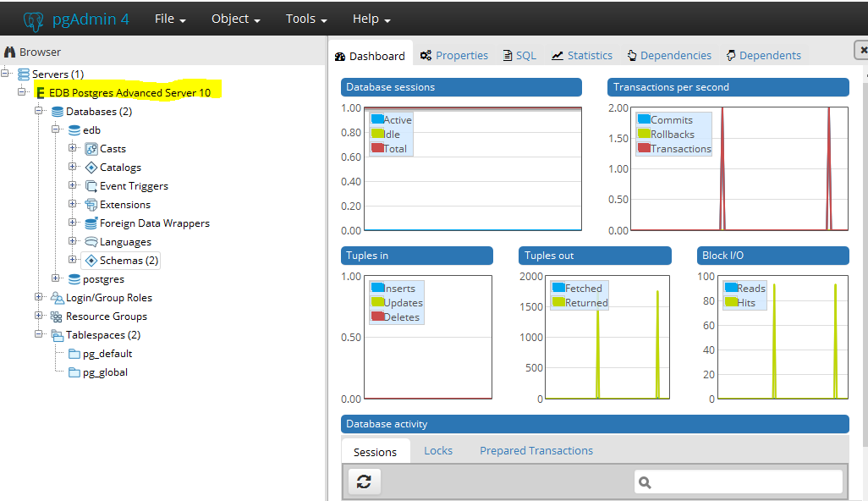
Task: Click the Browser binoculars icon
Action: 9,52
